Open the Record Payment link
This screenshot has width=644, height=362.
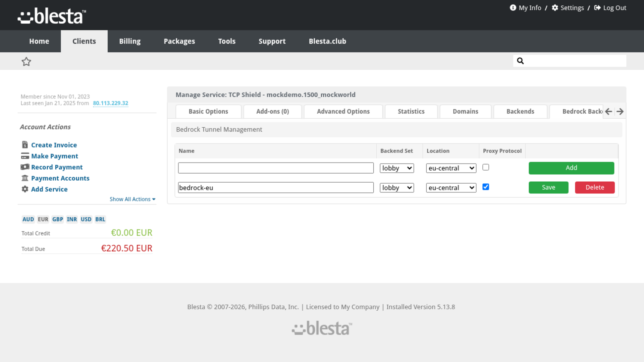57,167
